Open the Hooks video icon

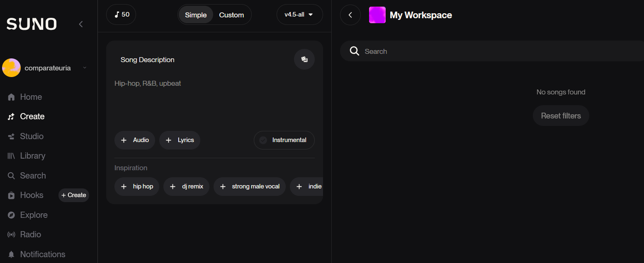[11, 195]
